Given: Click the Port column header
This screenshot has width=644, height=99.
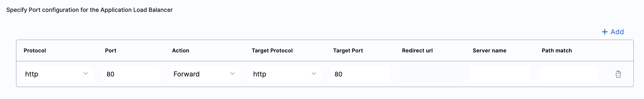Looking at the screenshot, I should point(111,51).
